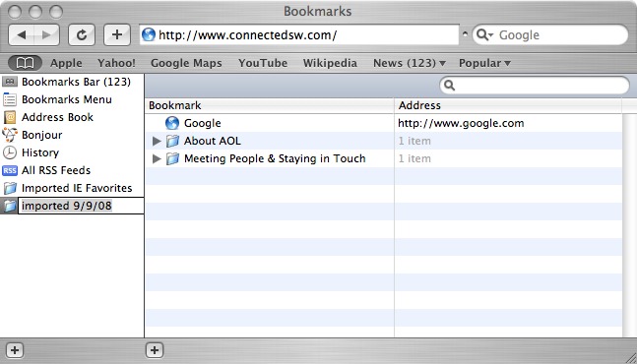Viewport: 637px width, 364px height.
Task: Click the imported 9/9/08 folder icon
Action: pyautogui.click(x=10, y=206)
